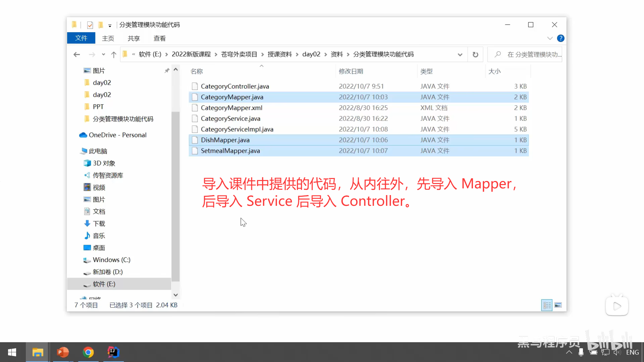
Task: Switch to large icons view in status bar
Action: point(558,305)
